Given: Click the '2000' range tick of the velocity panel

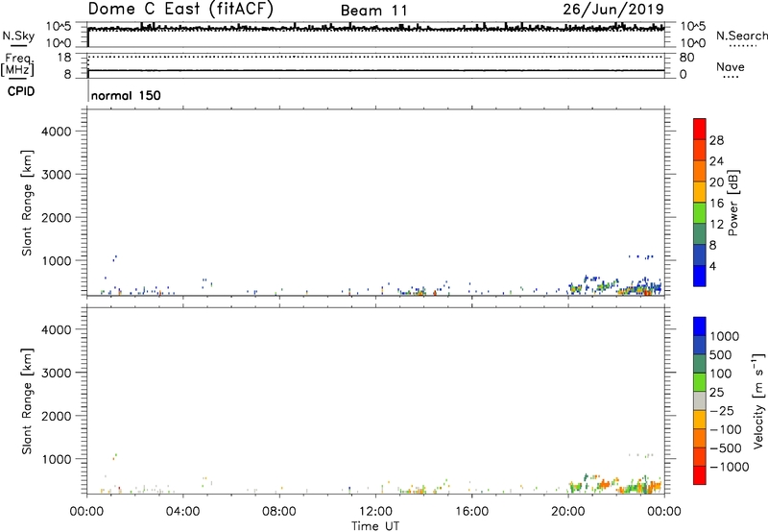Looking at the screenshot, I should coord(56,416).
